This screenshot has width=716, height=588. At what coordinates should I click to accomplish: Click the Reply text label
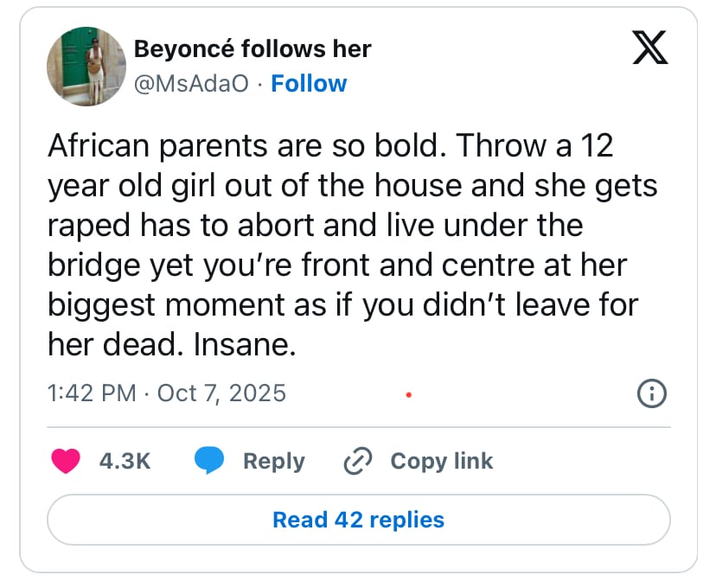(x=273, y=462)
